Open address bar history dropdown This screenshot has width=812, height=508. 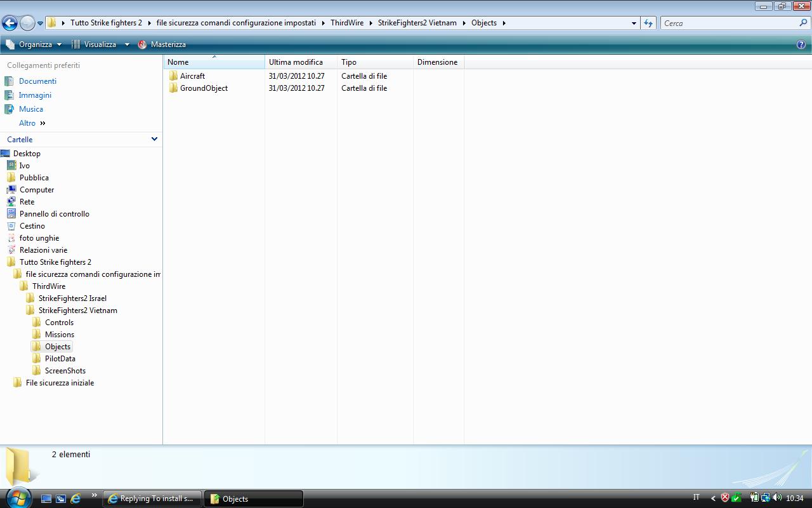click(x=634, y=23)
